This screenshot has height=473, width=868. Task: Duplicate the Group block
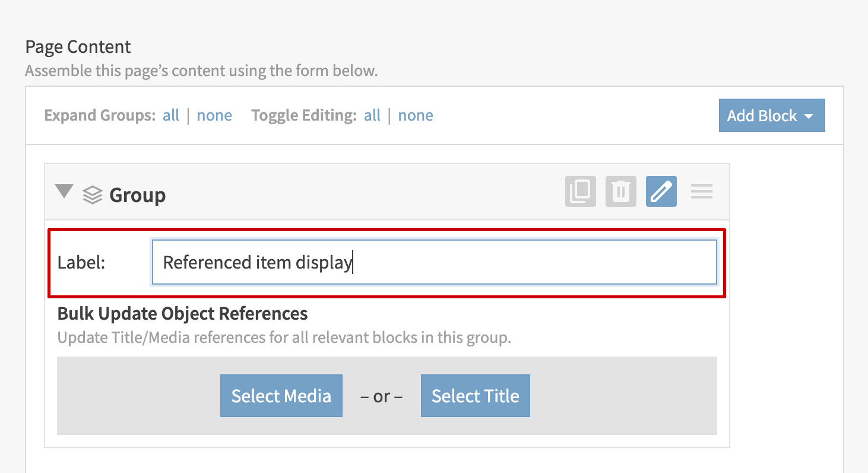click(580, 191)
